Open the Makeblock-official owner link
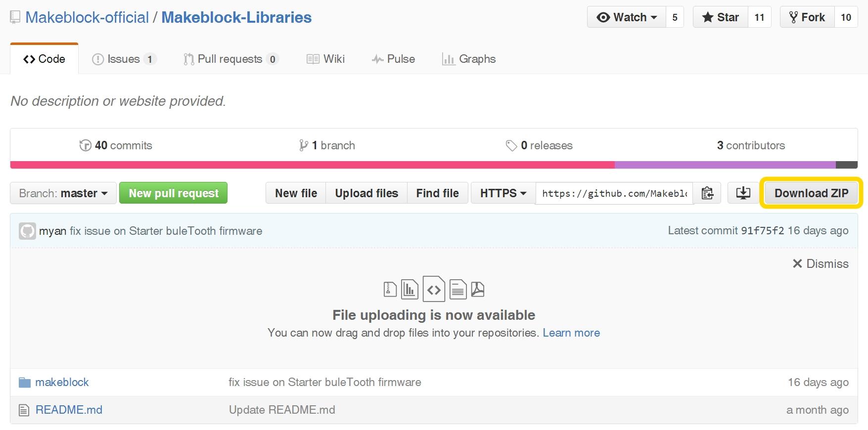This screenshot has width=868, height=430. [x=87, y=18]
